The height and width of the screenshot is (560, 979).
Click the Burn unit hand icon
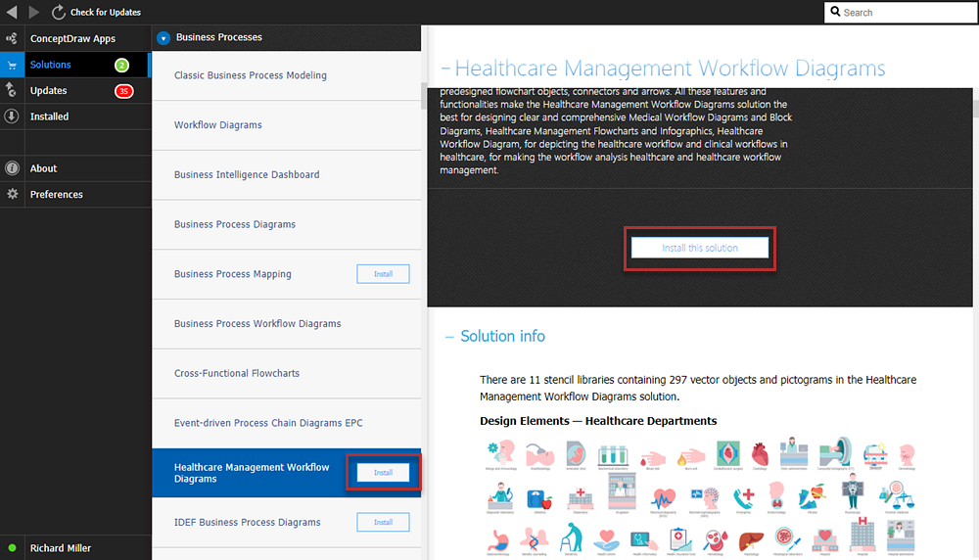pyautogui.click(x=691, y=457)
